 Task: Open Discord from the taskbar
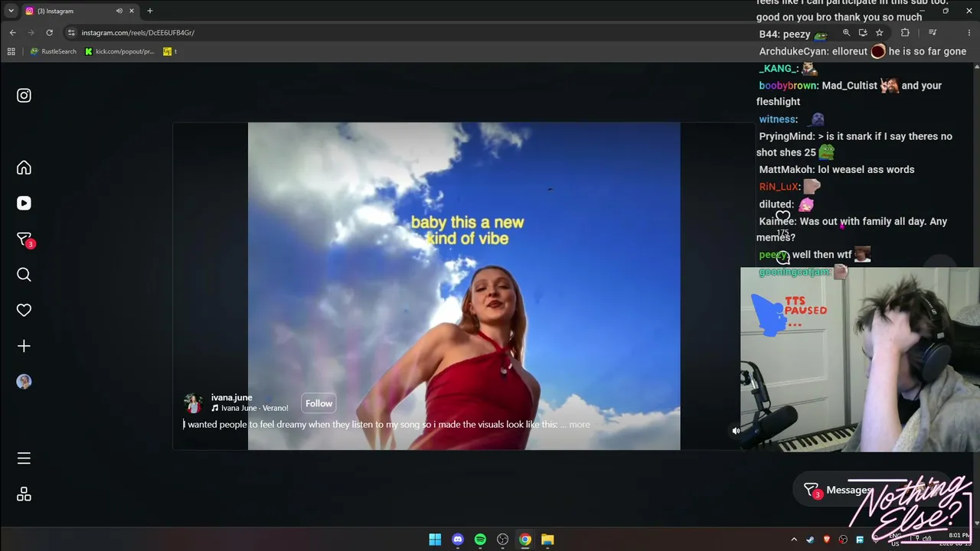coord(458,540)
